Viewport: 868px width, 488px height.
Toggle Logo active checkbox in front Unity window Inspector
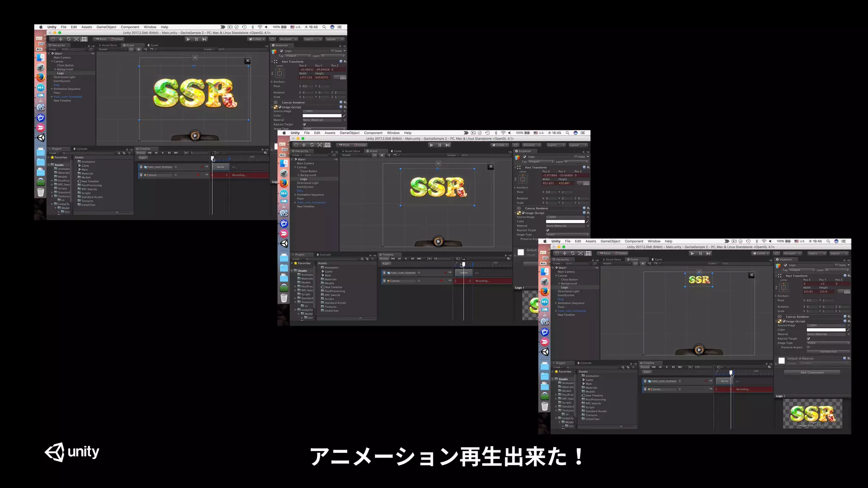click(785, 265)
